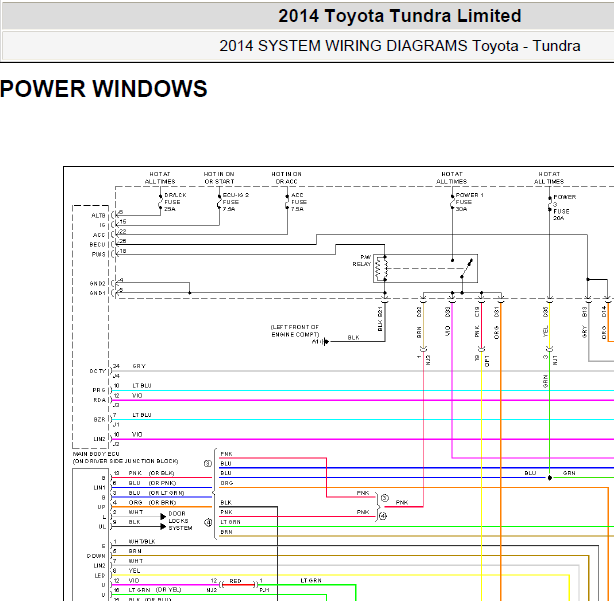Image resolution: width=614 pixels, height=601 pixels.
Task: Click the 'MAIN BODY ECU' label
Action: click(x=96, y=454)
